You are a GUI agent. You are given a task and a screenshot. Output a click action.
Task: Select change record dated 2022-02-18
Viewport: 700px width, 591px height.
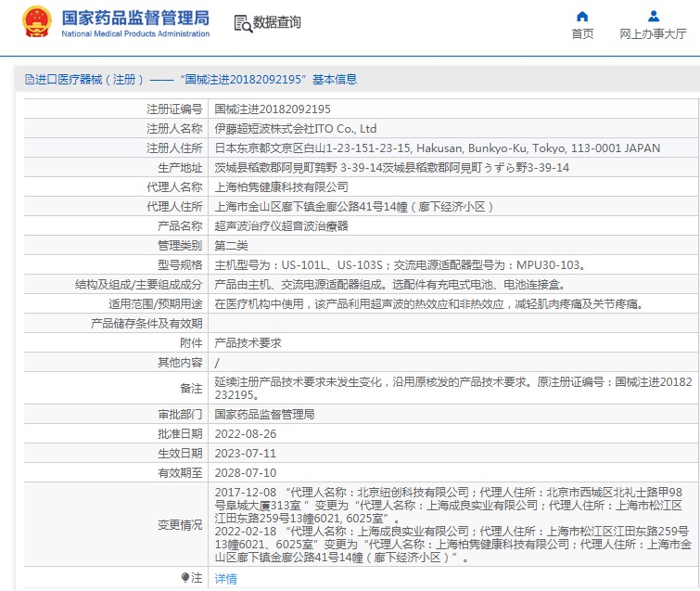(453, 545)
